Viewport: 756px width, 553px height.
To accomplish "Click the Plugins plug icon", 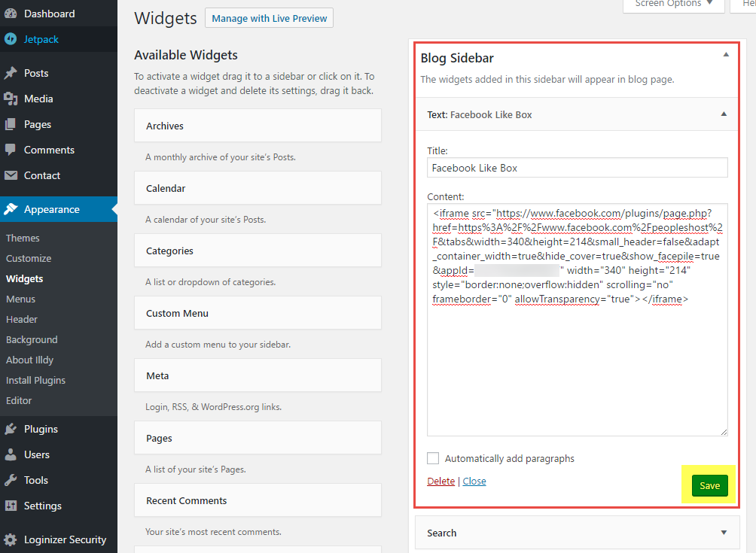I will [x=11, y=429].
